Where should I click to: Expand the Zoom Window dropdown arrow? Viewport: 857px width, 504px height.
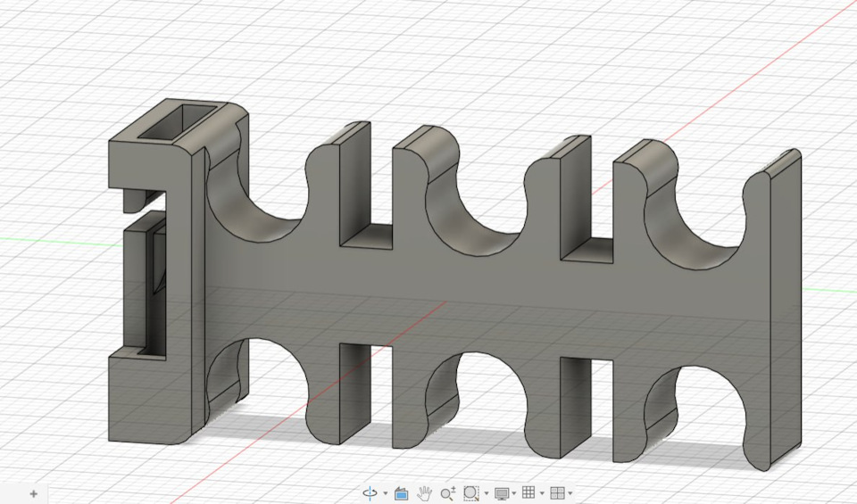(x=487, y=493)
